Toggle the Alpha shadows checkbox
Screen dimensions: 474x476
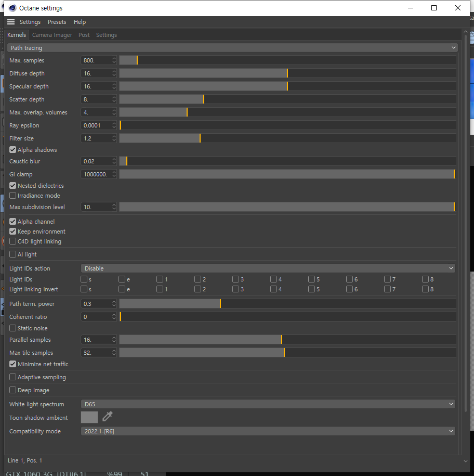(x=13, y=150)
